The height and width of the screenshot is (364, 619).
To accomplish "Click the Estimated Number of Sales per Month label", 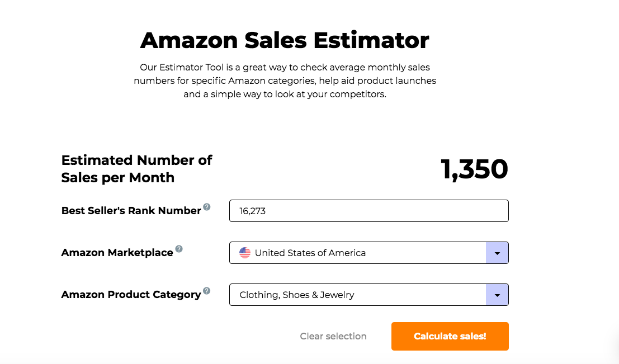I will 136,169.
